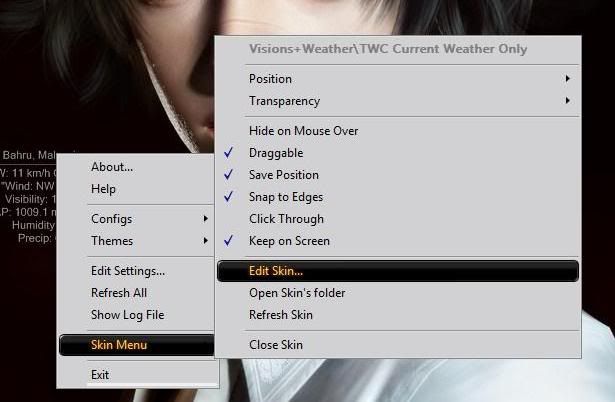615x402 pixels.
Task: Exit Rainmeter via the Exit entry
Action: [100, 375]
